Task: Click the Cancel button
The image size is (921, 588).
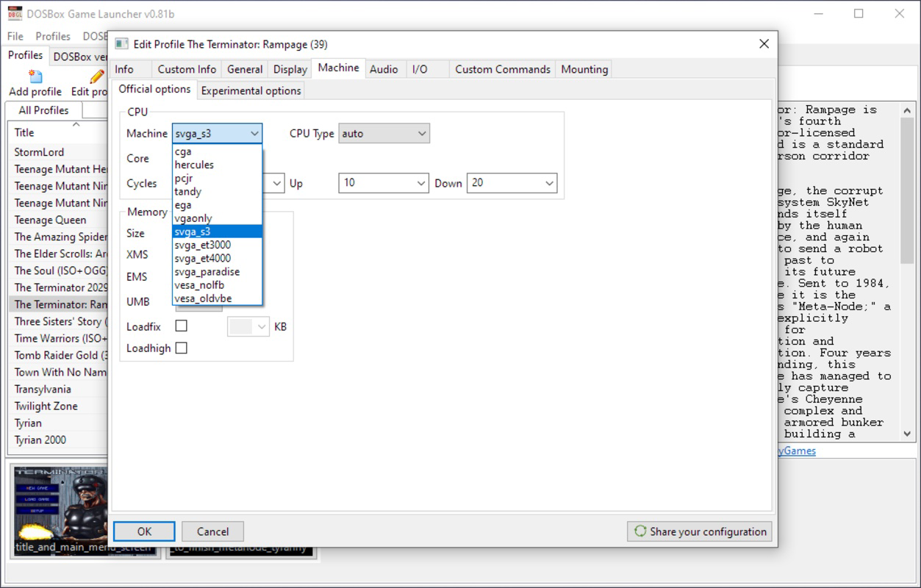Action: click(212, 531)
